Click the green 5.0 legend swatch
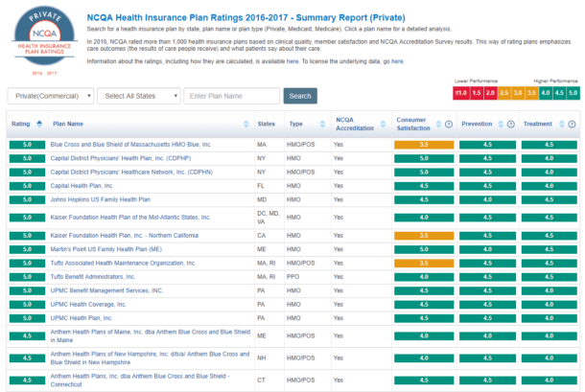The height and width of the screenshot is (392, 585). pos(573,93)
